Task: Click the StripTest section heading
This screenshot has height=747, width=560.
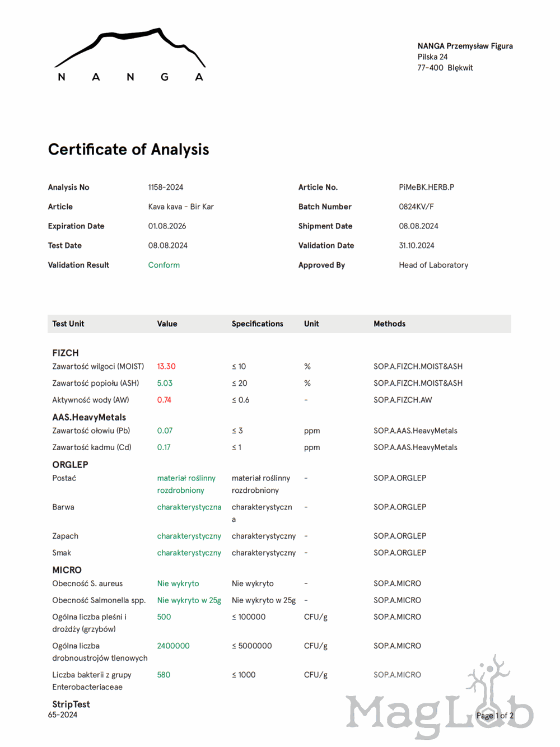Action: click(71, 704)
